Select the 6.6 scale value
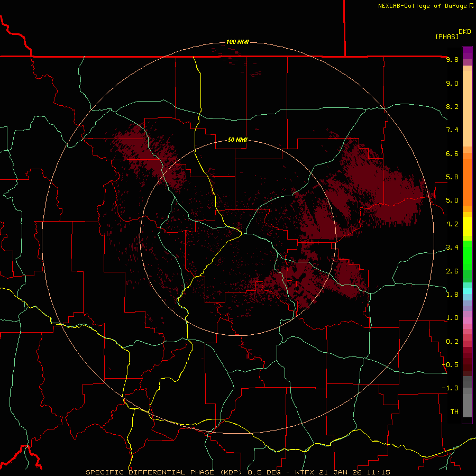Viewport: 476px width, 476px height. tap(452, 153)
